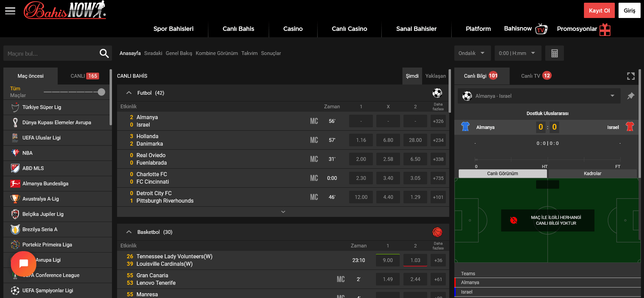Image resolution: width=644 pixels, height=298 pixels.
Task: Click the BahisNOW logo
Action: [x=65, y=10]
